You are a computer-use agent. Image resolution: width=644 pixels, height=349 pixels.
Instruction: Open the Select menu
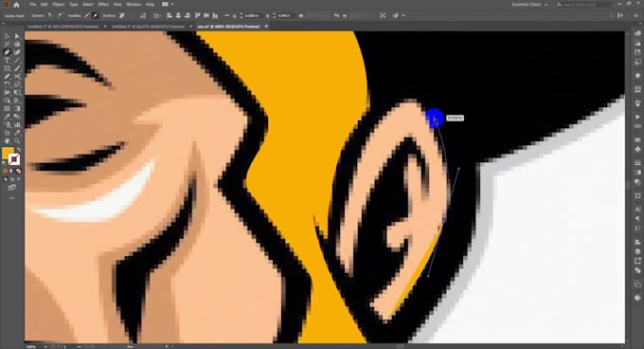click(x=88, y=4)
